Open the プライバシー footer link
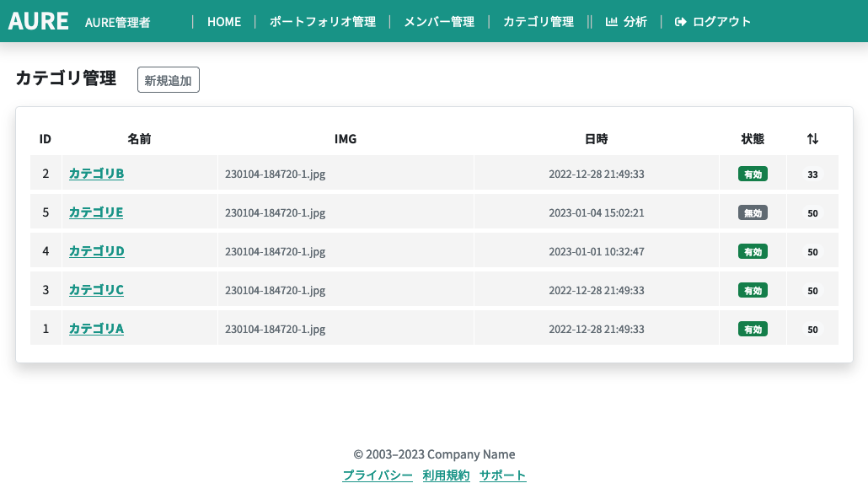Image resolution: width=868 pixels, height=494 pixels. pos(377,475)
